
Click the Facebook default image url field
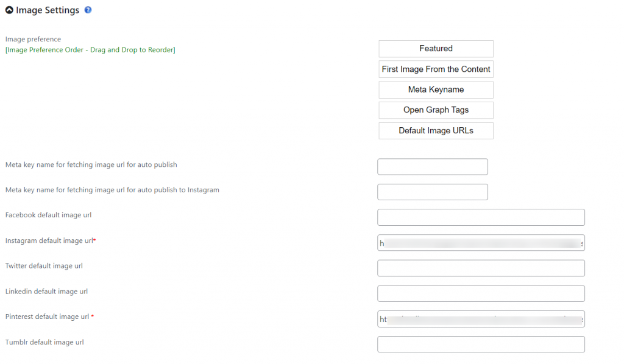pos(481,217)
